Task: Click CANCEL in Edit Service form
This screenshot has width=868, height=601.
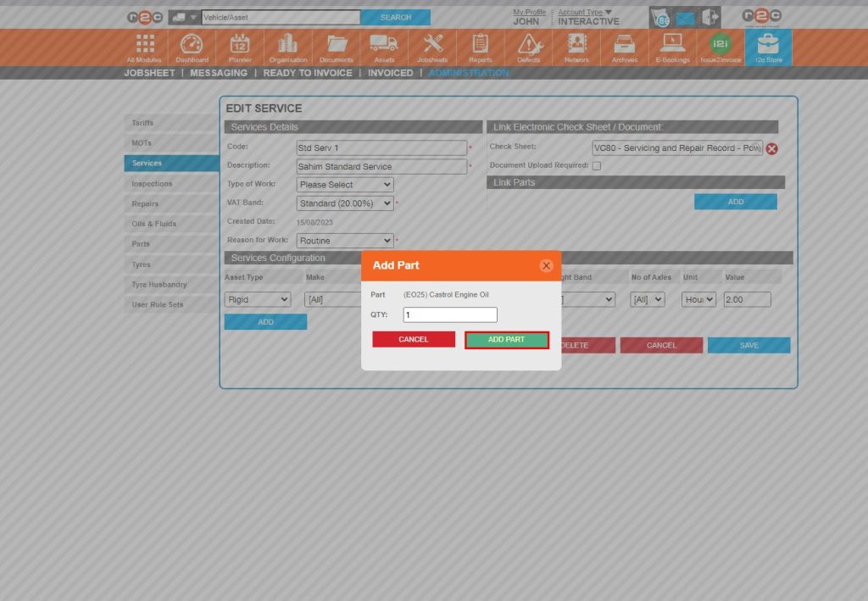Action: tap(661, 345)
